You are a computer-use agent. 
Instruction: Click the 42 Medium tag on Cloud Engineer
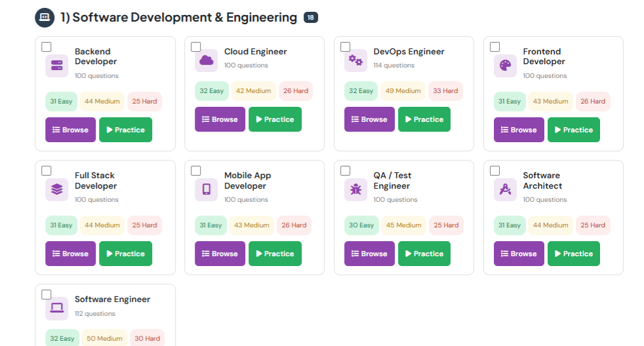[x=253, y=90]
